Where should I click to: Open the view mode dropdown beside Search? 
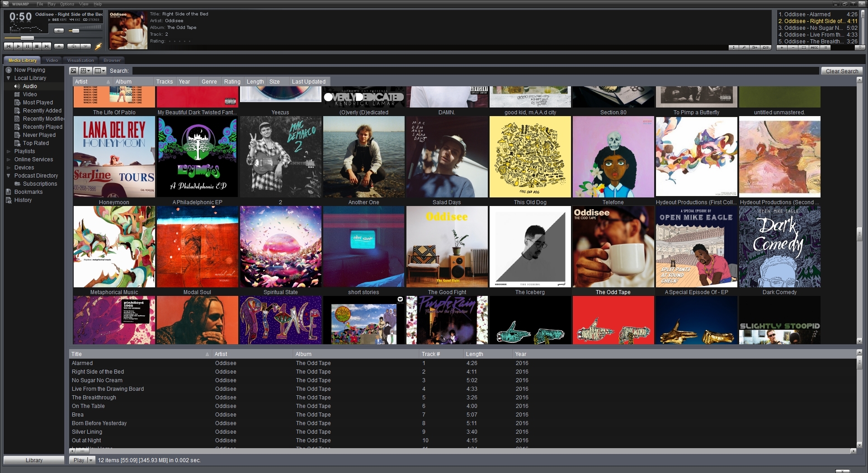(x=86, y=70)
